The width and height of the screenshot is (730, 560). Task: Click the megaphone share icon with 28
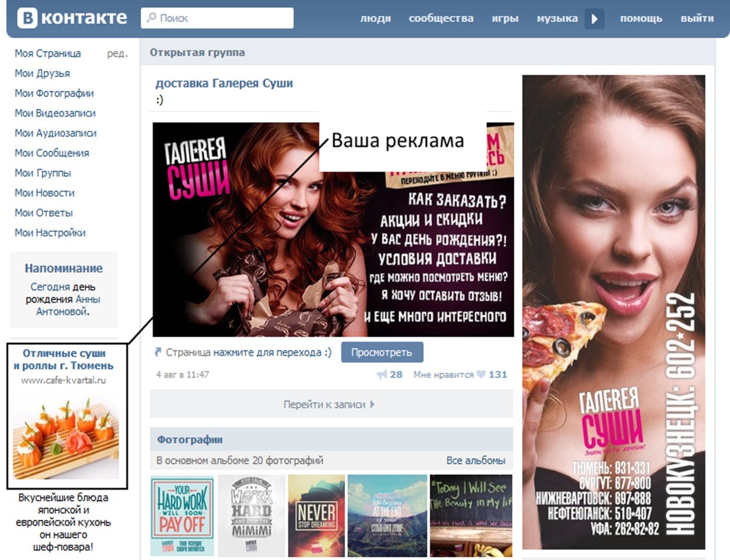(382, 375)
